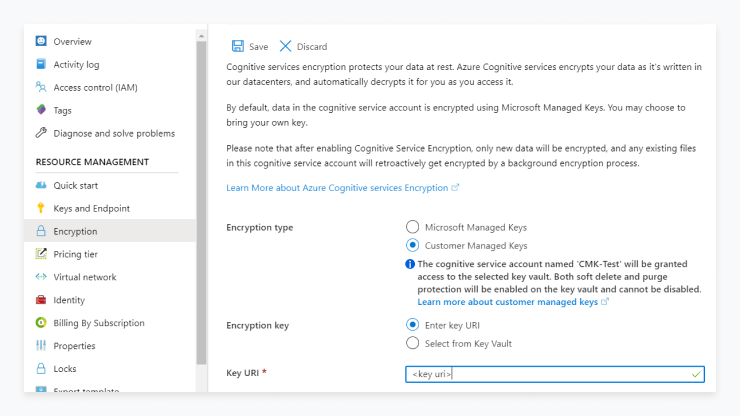Image resolution: width=740 pixels, height=416 pixels.
Task: Choose Enter key URI radio option
Action: [x=412, y=325]
